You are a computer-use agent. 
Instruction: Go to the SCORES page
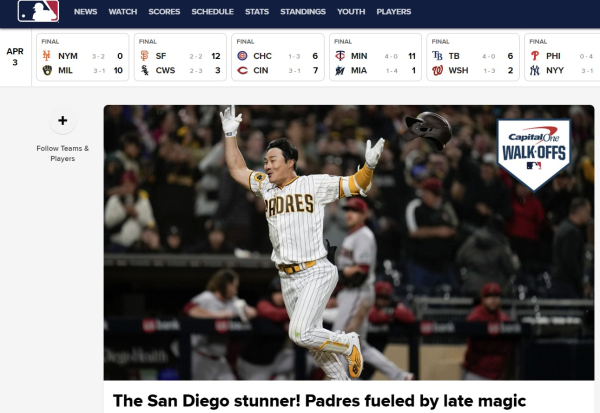point(164,12)
